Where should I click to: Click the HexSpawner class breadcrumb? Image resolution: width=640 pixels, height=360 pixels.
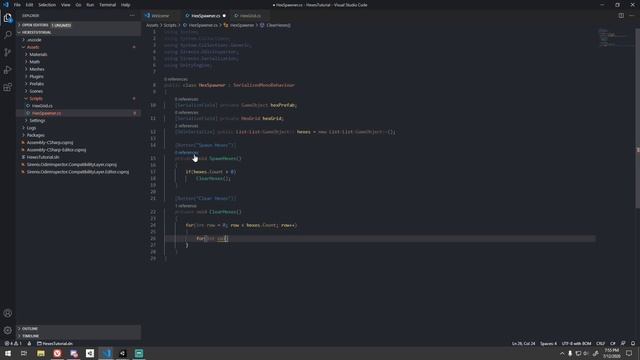coord(242,25)
